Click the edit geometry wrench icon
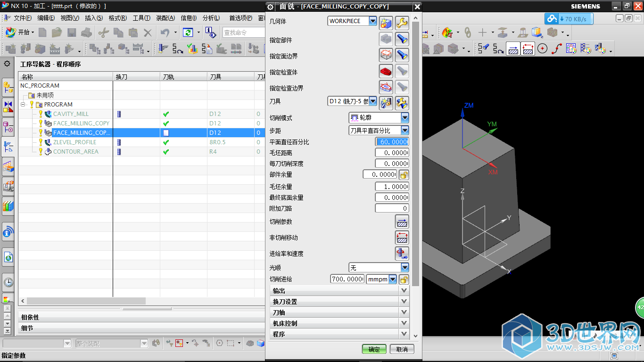644x362 pixels. tap(402, 23)
